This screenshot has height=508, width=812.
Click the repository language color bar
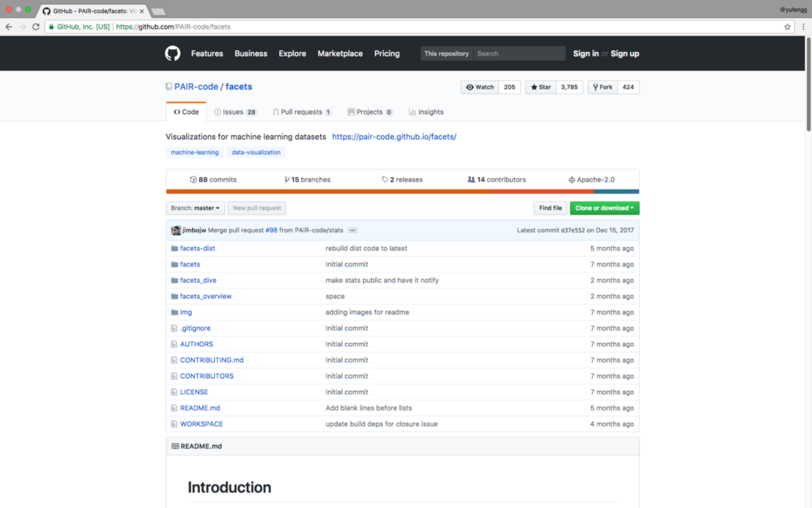tap(402, 192)
